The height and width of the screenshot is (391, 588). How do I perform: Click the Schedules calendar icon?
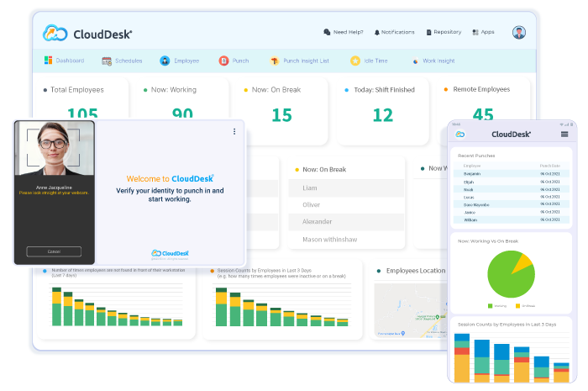point(107,61)
